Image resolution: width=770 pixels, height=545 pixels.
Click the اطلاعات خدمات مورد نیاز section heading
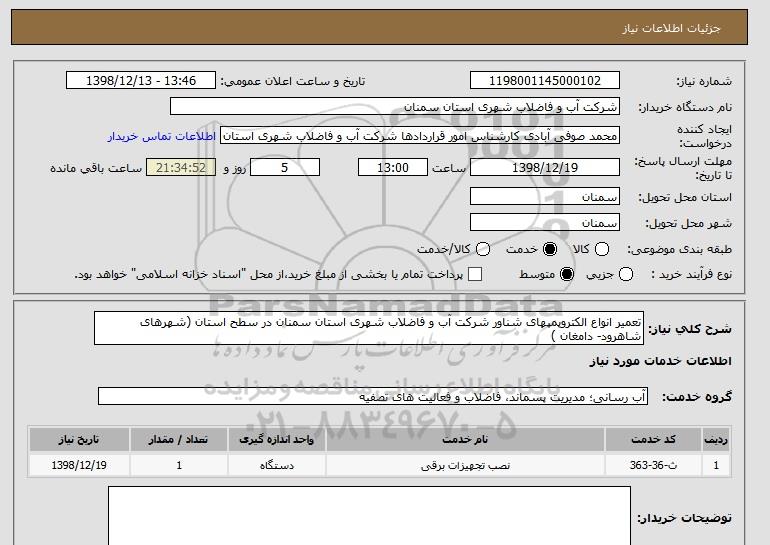point(660,361)
